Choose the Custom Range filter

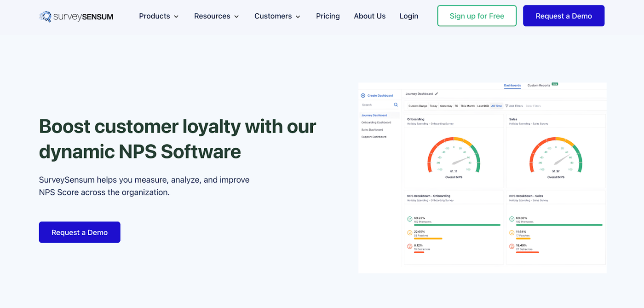click(418, 106)
